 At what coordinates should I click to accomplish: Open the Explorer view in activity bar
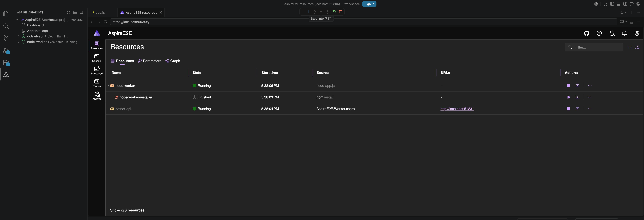coord(6,14)
